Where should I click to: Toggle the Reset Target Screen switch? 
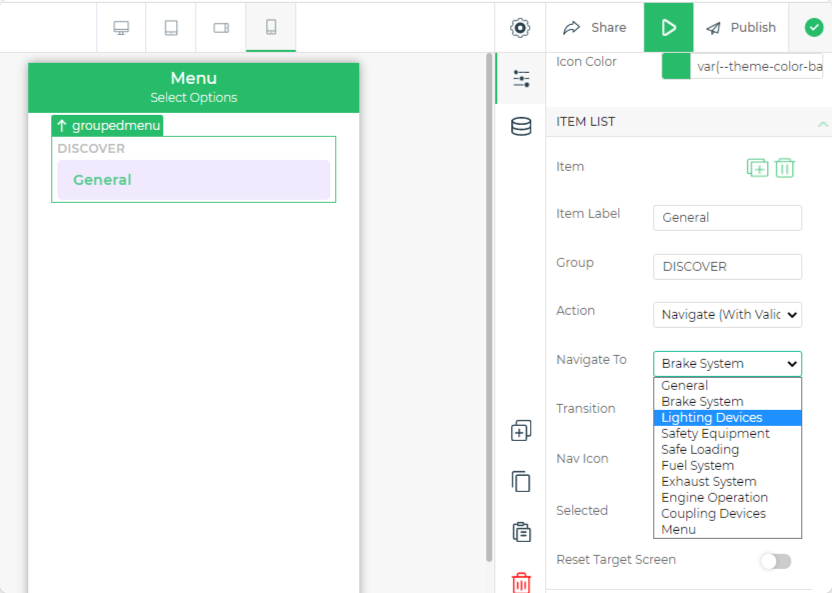tap(776, 561)
